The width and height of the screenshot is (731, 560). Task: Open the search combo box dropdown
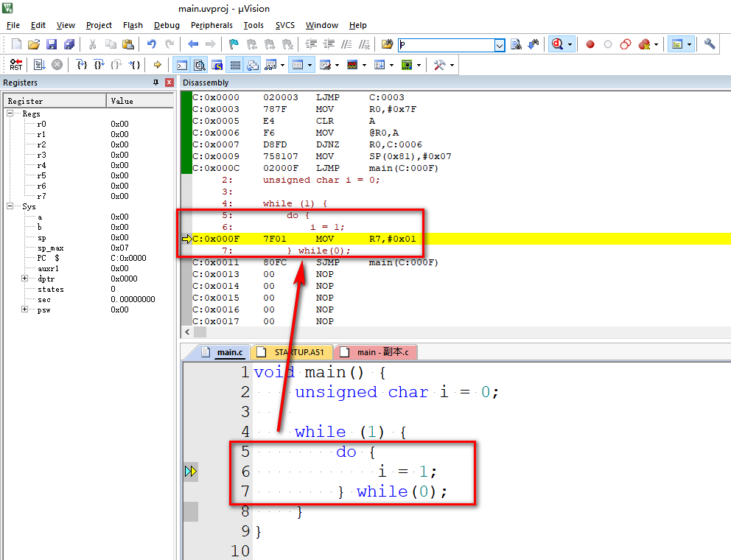(500, 45)
